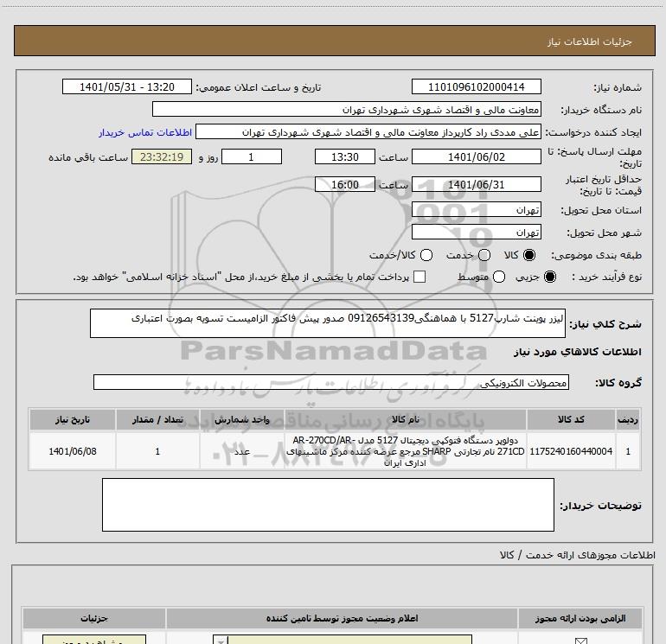Viewport: 666px width, 644px height.
Task: Click the goods group field محصولات الکترونیکی
Action: 331,382
